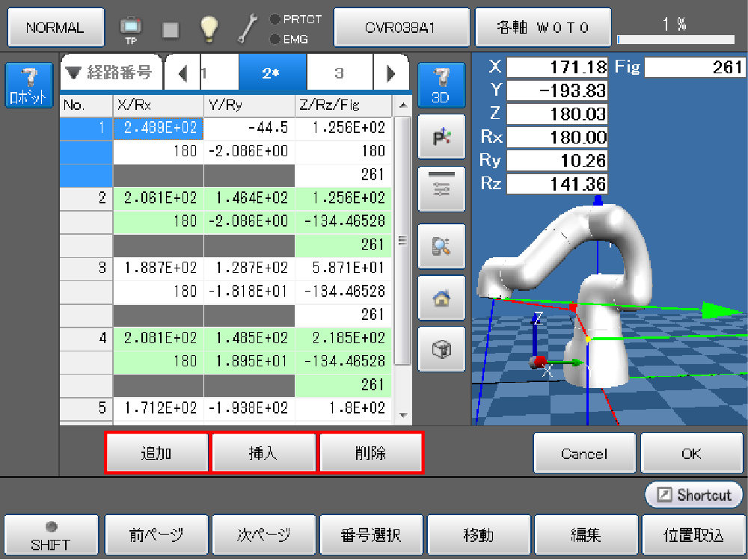Select path tab 2*
This screenshot has width=748, height=560.
[x=272, y=73]
